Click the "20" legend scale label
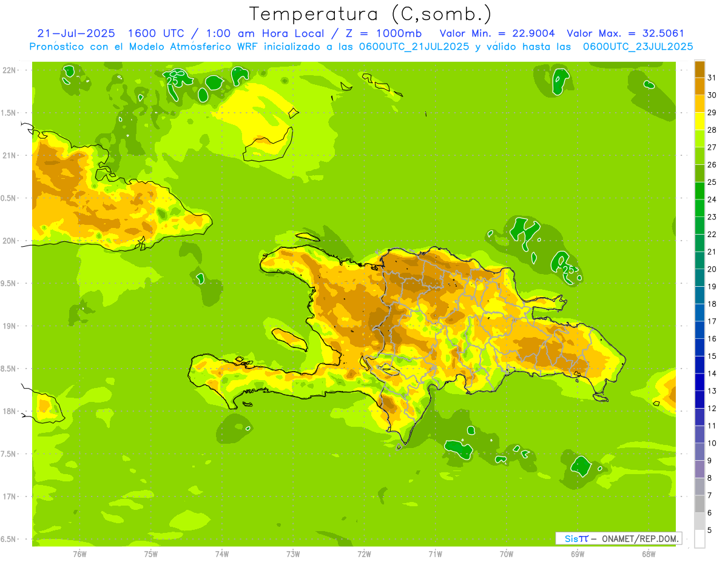Image resolution: width=728 pixels, height=562 pixels. point(712,269)
